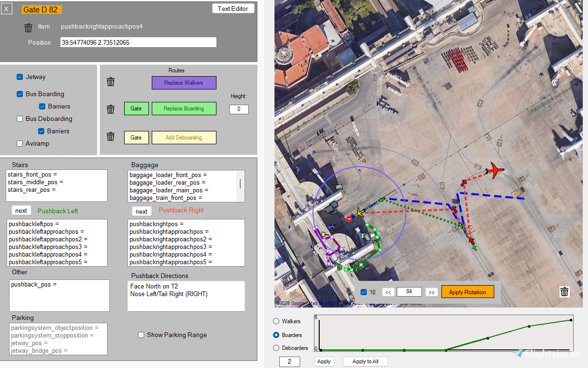Viewport: 588px width, 368px height.
Task: Click the rotation value field showing 84
Action: [409, 292]
